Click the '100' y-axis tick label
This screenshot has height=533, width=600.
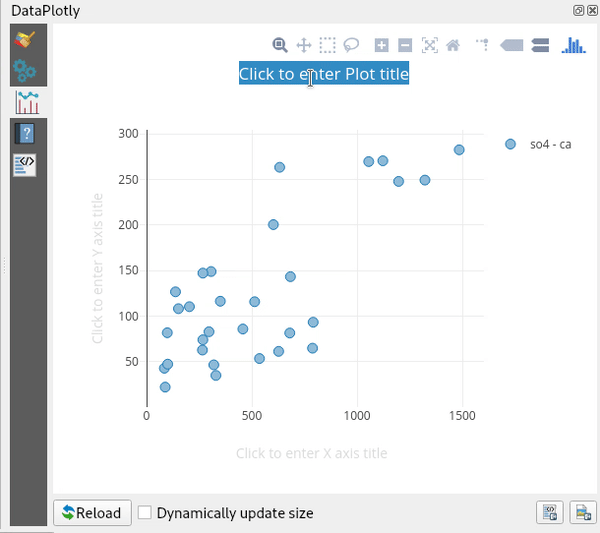[128, 316]
